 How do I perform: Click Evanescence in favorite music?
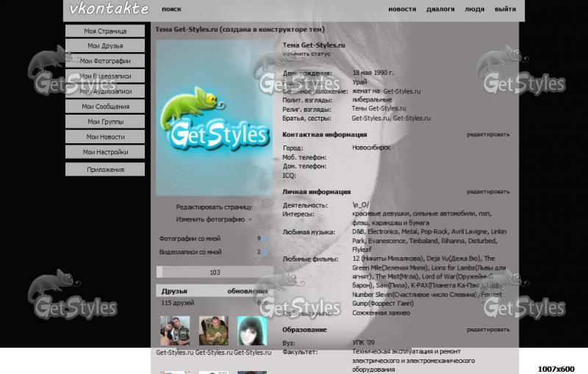(x=387, y=241)
